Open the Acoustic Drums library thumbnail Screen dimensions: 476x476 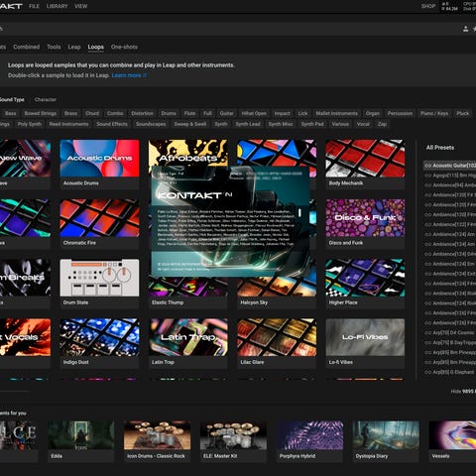(x=99, y=159)
